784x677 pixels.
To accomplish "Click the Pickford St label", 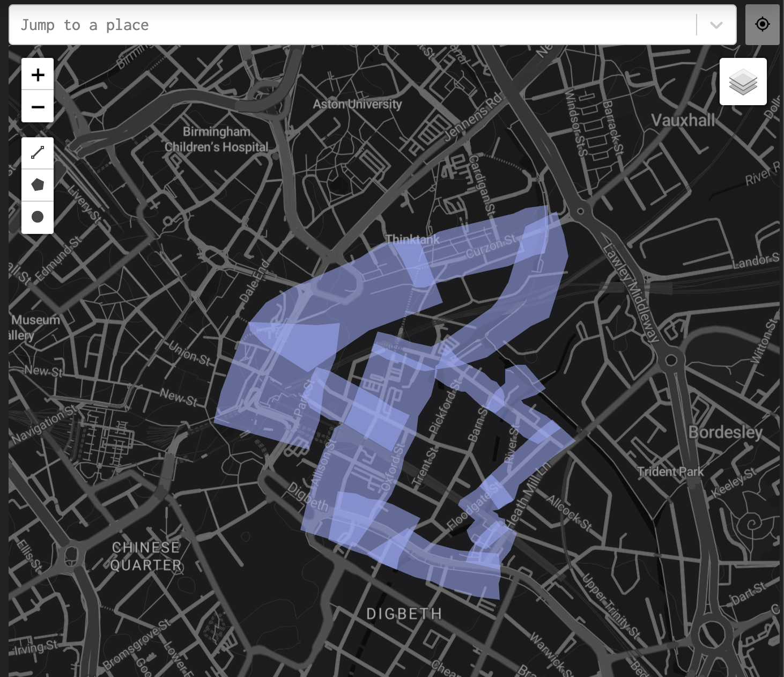I will point(445,407).
